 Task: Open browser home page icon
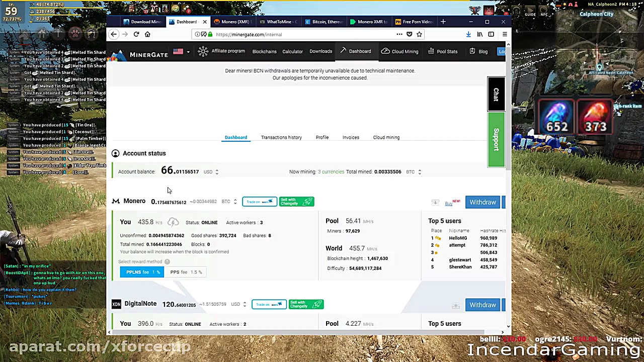point(147,34)
